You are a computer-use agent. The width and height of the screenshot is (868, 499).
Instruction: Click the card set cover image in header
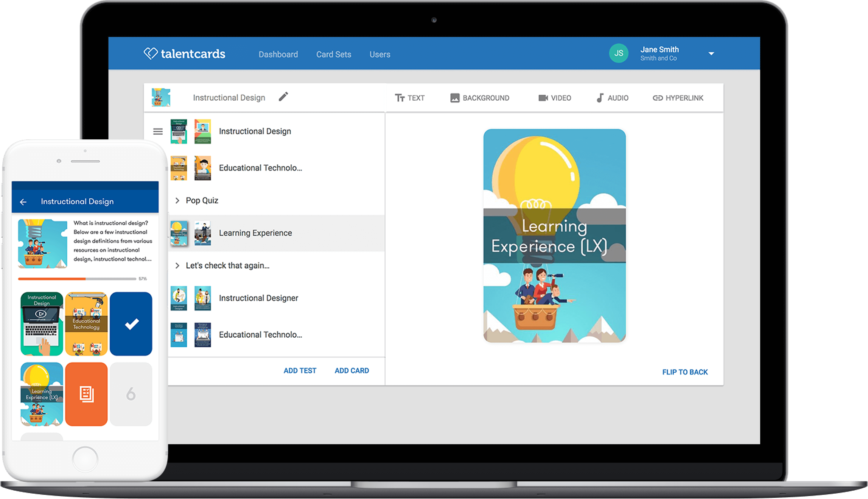(x=161, y=97)
